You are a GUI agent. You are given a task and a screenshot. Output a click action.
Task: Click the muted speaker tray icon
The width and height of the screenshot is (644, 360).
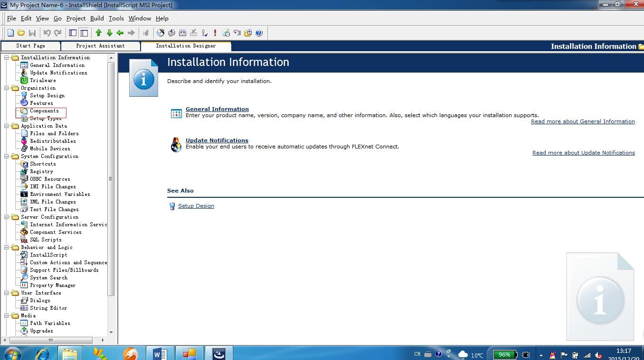pos(599,355)
